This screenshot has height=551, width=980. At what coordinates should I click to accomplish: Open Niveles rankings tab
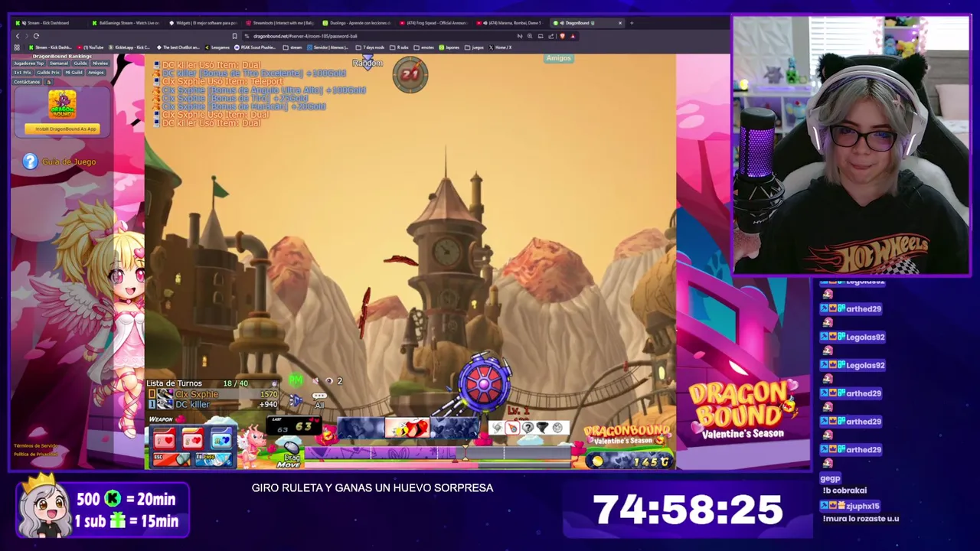[x=100, y=64]
